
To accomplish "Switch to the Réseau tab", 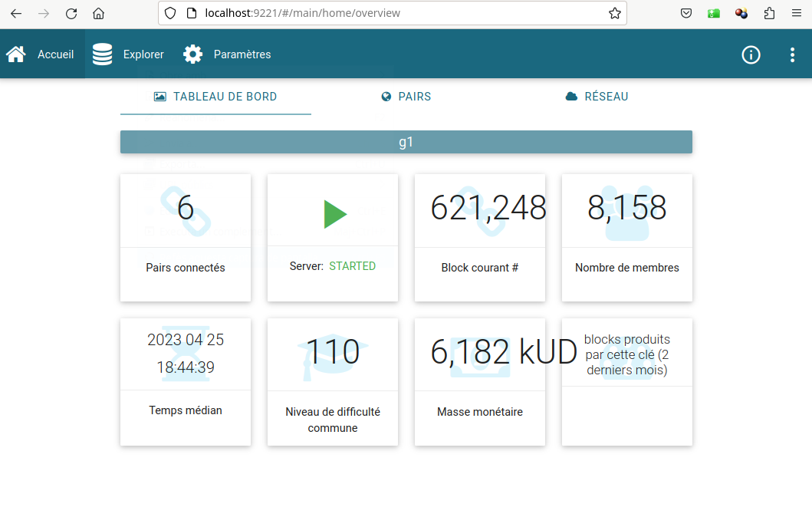I will point(597,97).
